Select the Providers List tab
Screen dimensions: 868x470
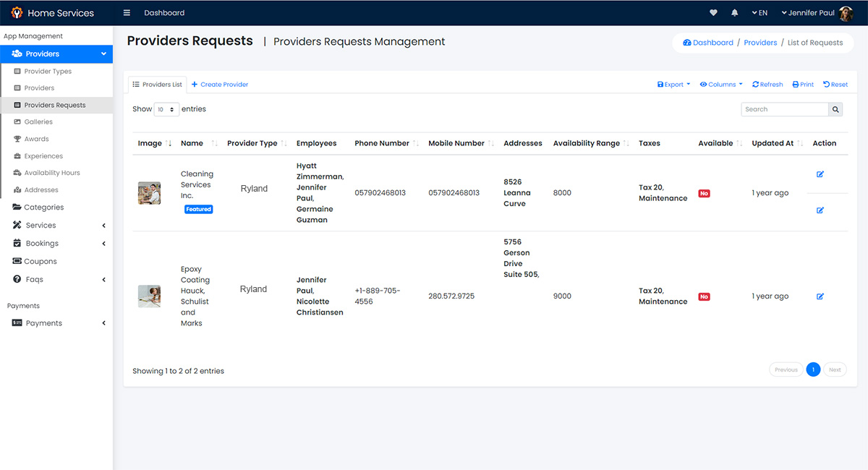(158, 85)
